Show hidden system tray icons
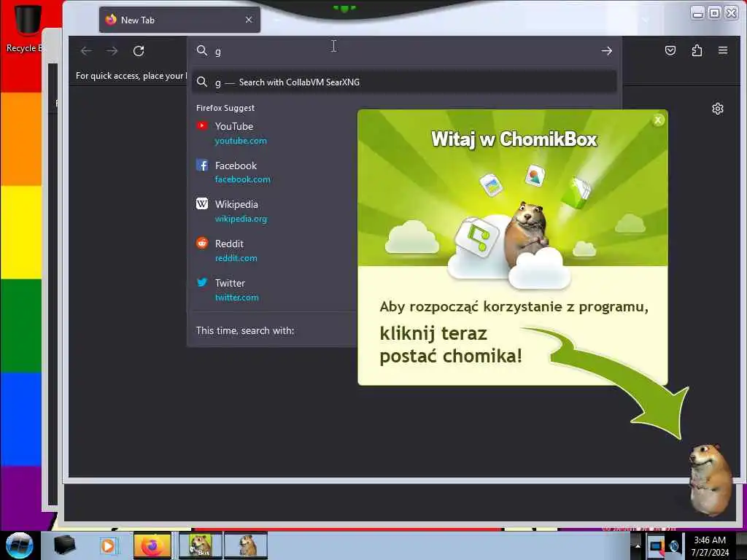This screenshot has width=747, height=560. pos(638,546)
